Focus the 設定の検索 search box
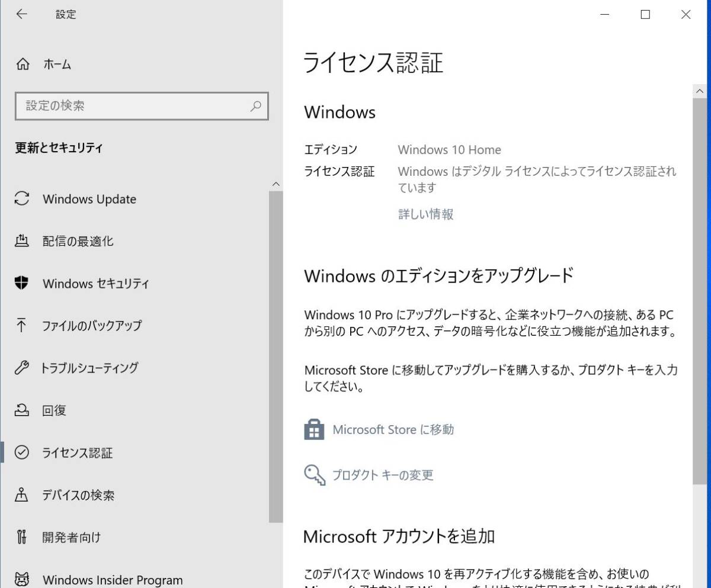This screenshot has width=711, height=588. click(142, 106)
